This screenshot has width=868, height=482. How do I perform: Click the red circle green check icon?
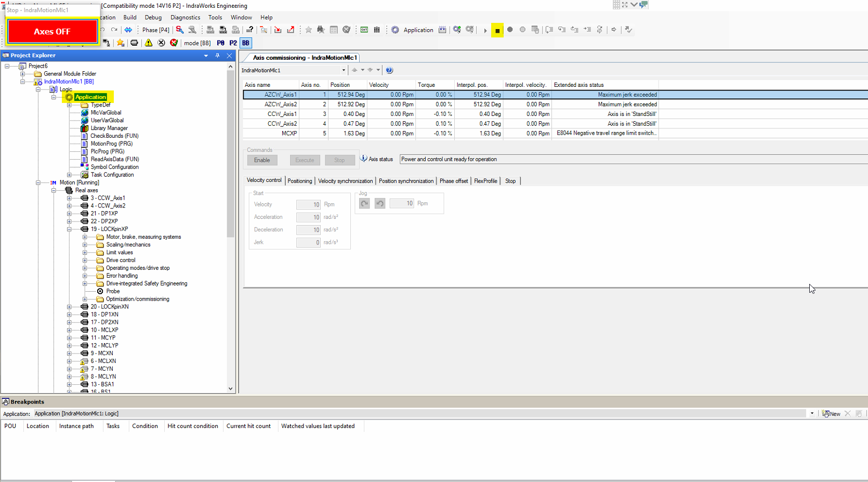pos(174,43)
